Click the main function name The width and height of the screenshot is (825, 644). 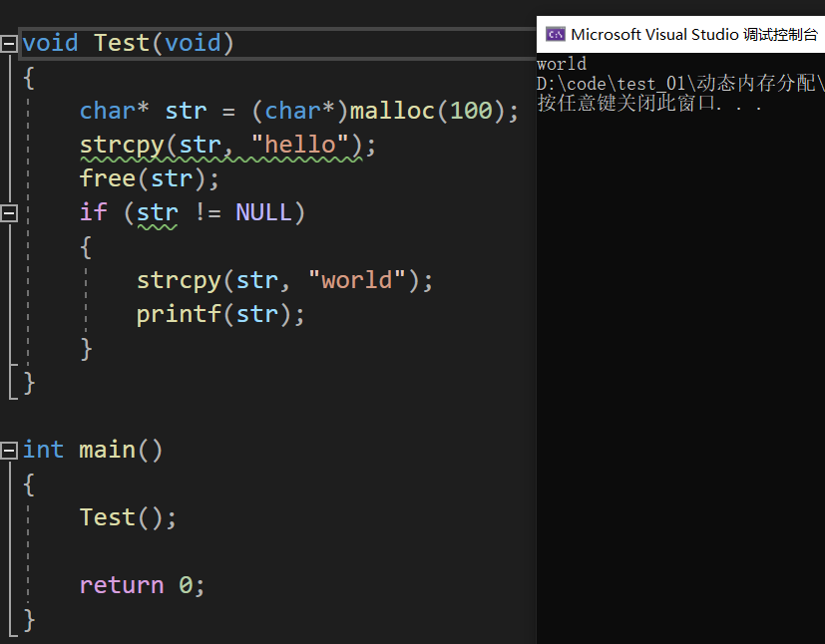coord(107,450)
